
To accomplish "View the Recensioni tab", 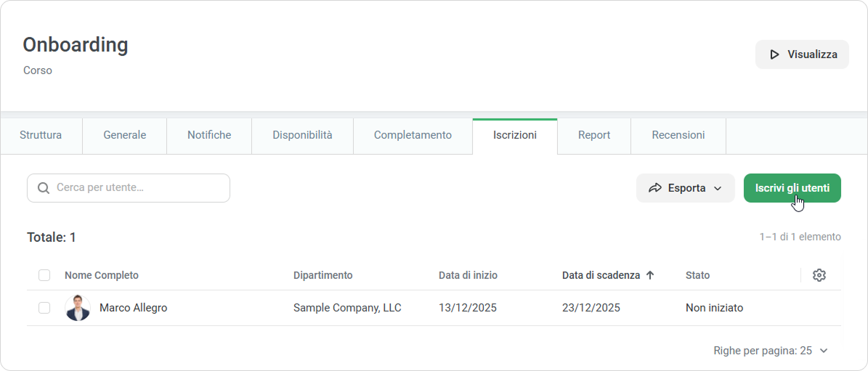I will pos(678,135).
